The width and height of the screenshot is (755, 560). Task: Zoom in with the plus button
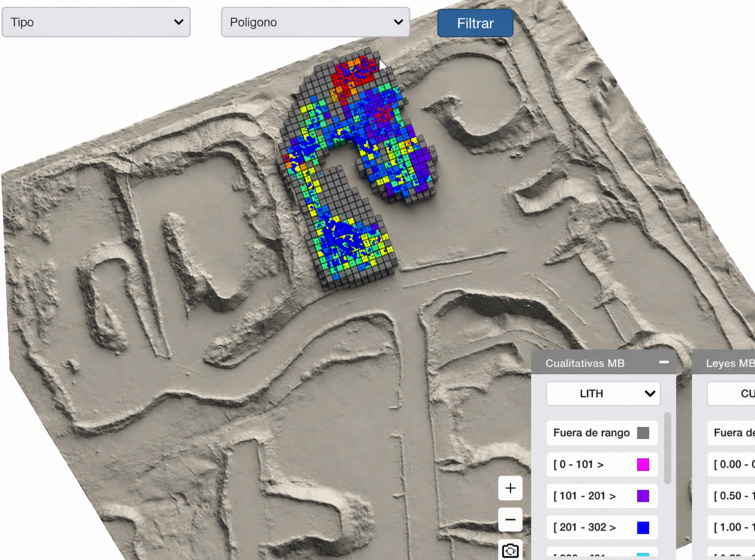[510, 488]
